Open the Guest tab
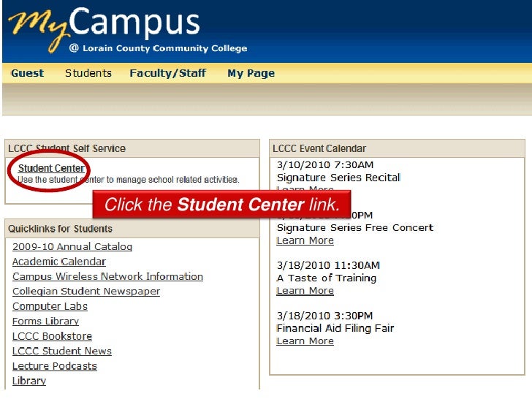The width and height of the screenshot is (532, 399). [x=28, y=73]
